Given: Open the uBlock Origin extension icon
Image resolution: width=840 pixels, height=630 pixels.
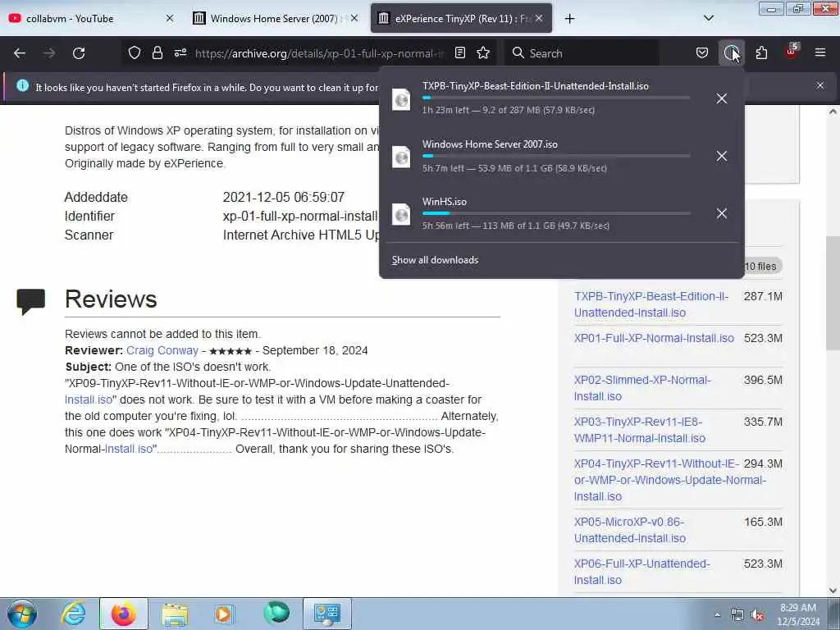Looking at the screenshot, I should (792, 52).
